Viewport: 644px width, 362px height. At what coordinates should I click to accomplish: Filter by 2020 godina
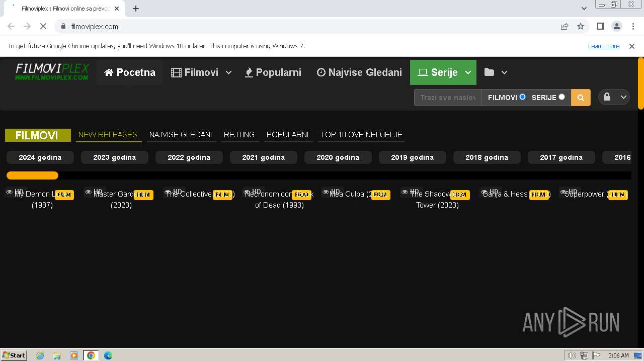pos(338,157)
